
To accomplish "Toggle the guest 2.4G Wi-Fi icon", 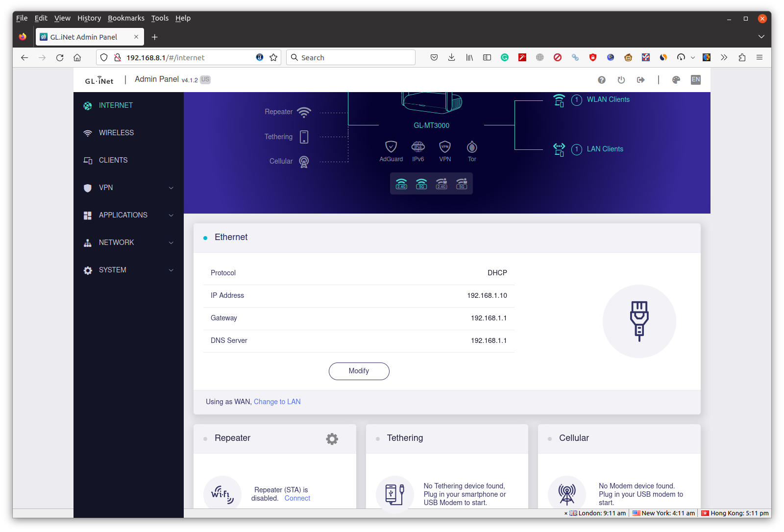I will click(441, 184).
